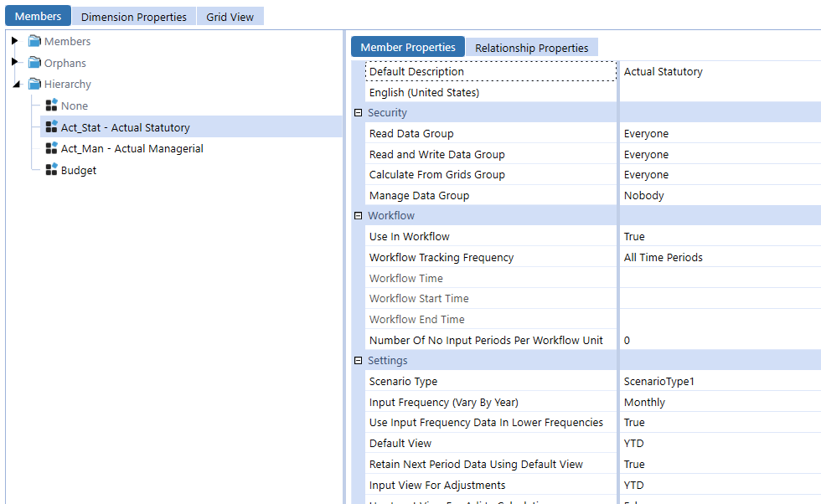Image resolution: width=821 pixels, height=504 pixels.
Task: Click the Hierarchy folder icon
Action: point(34,84)
